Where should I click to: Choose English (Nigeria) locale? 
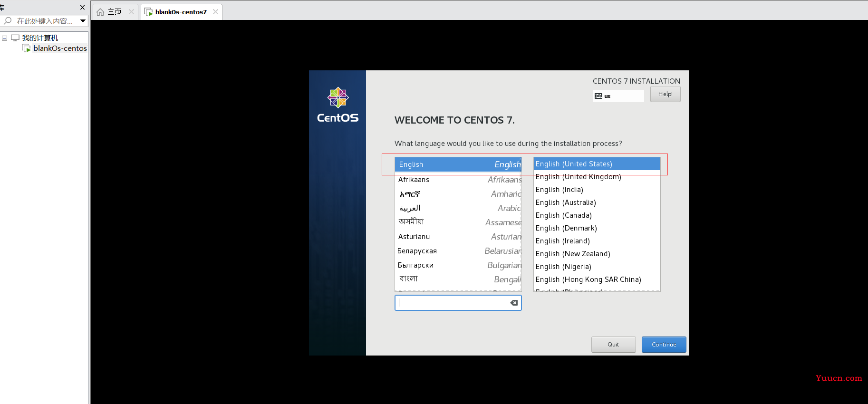pos(597,267)
